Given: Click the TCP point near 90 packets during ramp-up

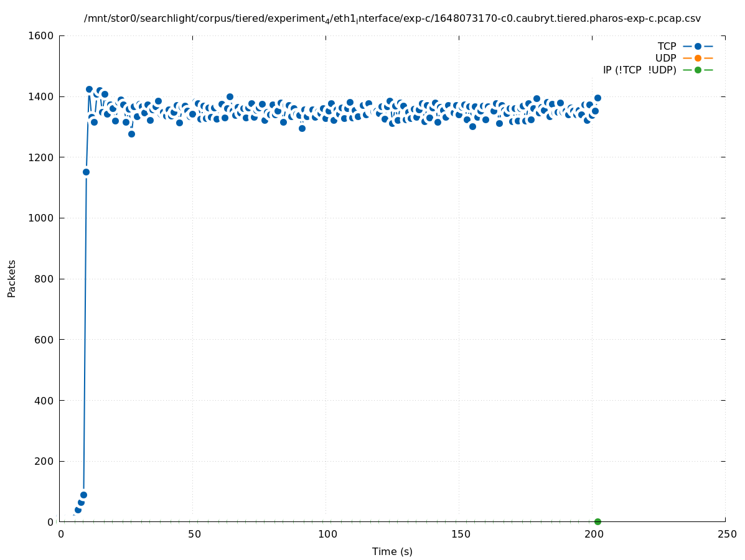Looking at the screenshot, I should click(x=83, y=495).
